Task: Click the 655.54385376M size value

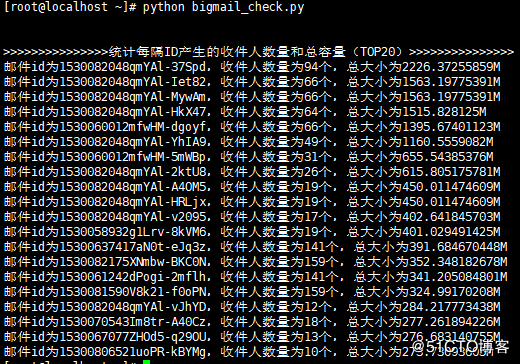Action: click(x=448, y=157)
